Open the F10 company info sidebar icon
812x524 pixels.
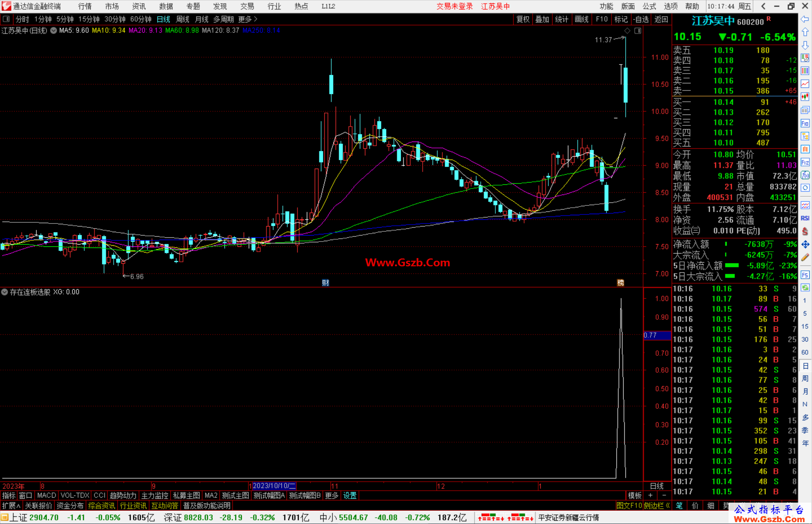pos(805,123)
